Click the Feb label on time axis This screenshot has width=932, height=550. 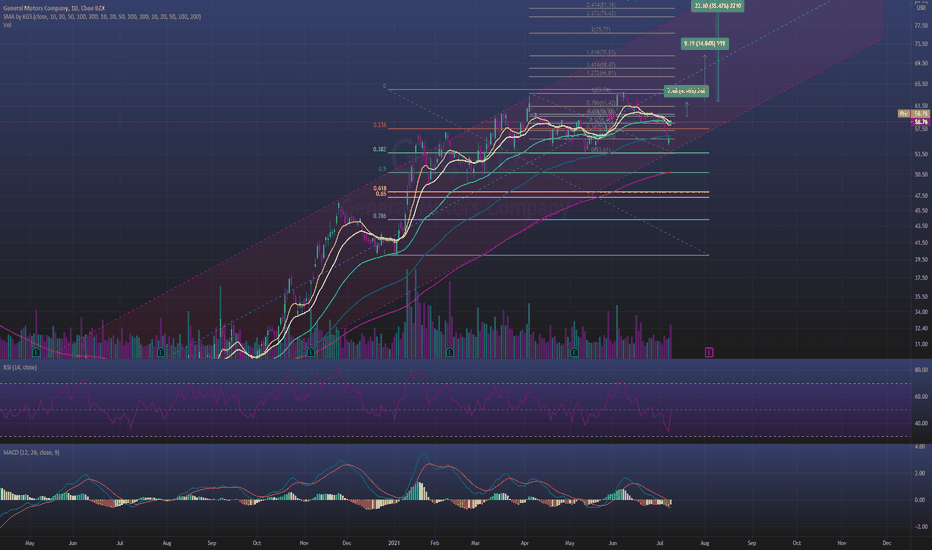pos(434,543)
